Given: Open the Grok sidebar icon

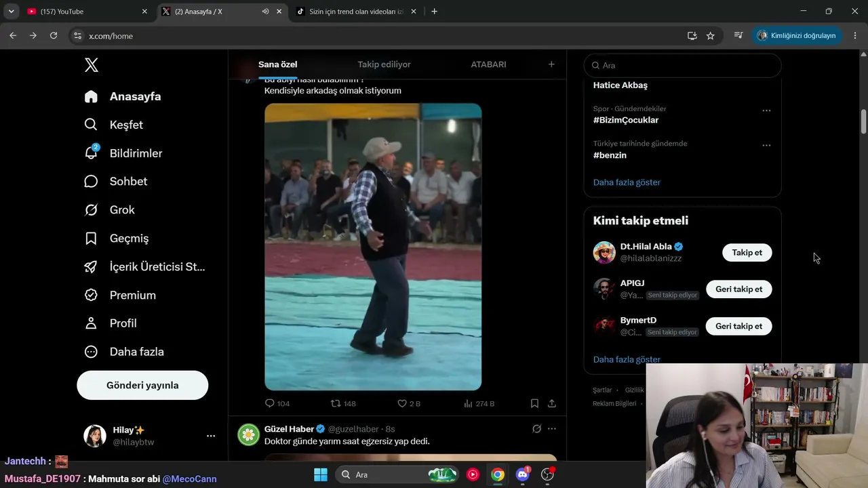Looking at the screenshot, I should point(91,210).
